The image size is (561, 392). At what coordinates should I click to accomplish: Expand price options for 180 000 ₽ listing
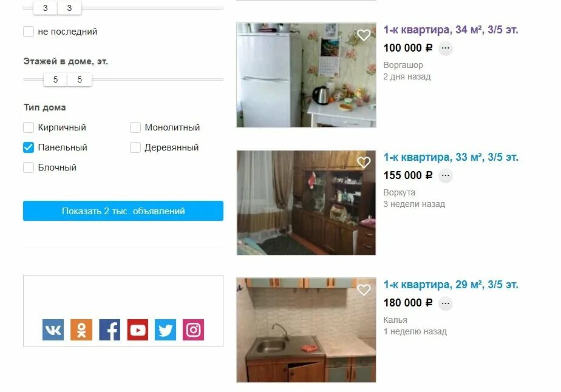tap(446, 303)
